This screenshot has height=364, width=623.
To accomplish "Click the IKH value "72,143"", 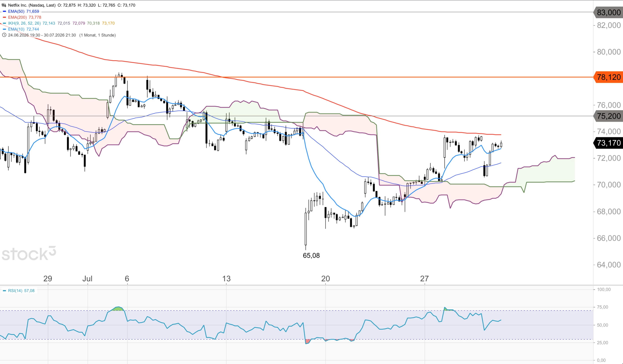I will (49, 23).
